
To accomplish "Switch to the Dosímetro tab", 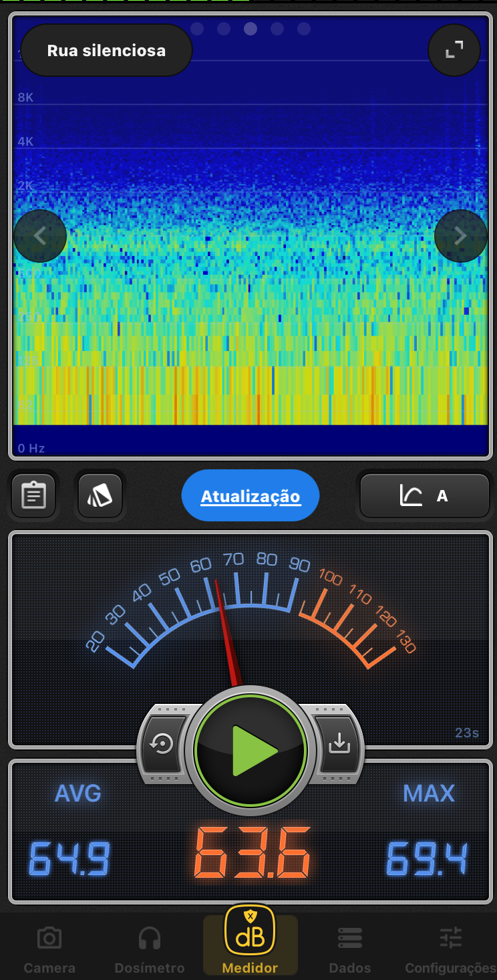I will click(x=149, y=949).
